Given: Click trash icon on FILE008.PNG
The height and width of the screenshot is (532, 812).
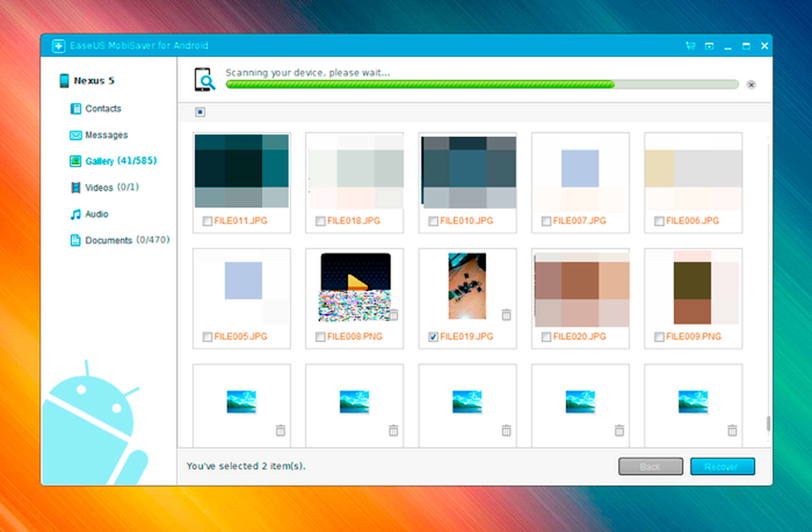Looking at the screenshot, I should 394,315.
